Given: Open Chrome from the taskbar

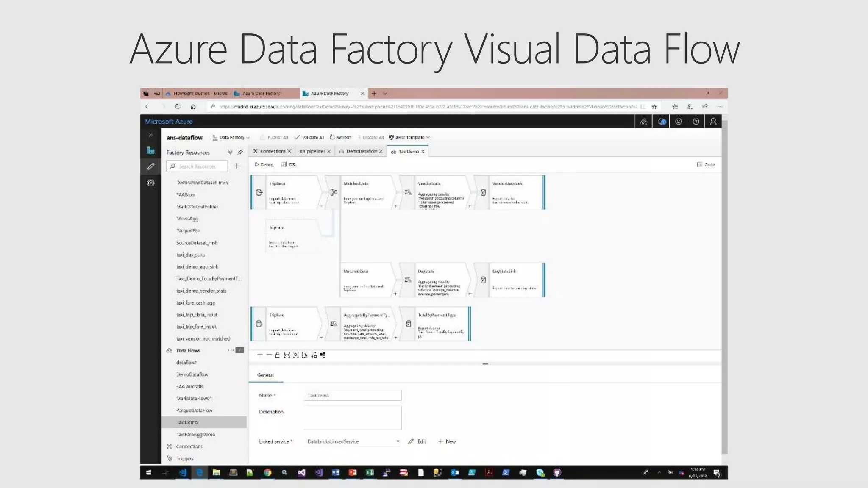Looking at the screenshot, I should point(267,473).
